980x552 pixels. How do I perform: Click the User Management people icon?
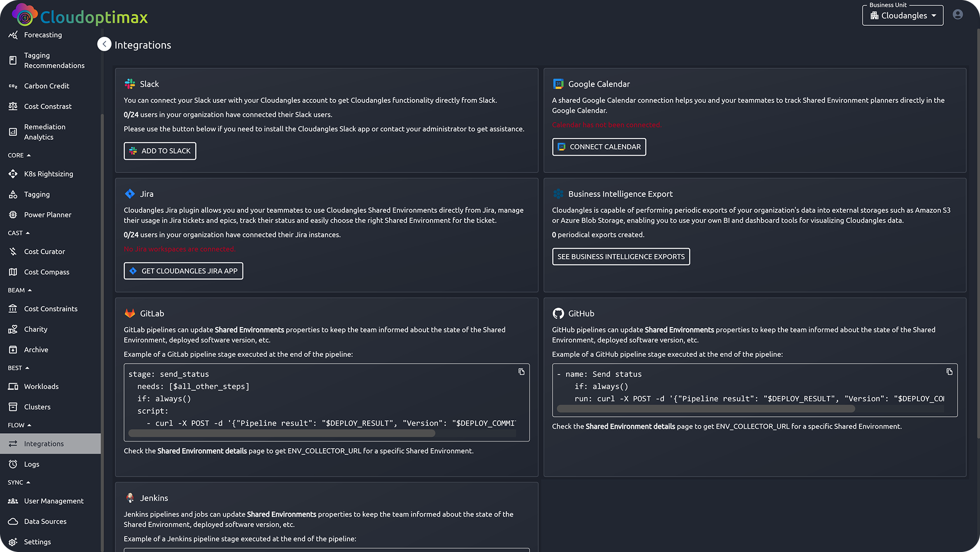pyautogui.click(x=13, y=501)
